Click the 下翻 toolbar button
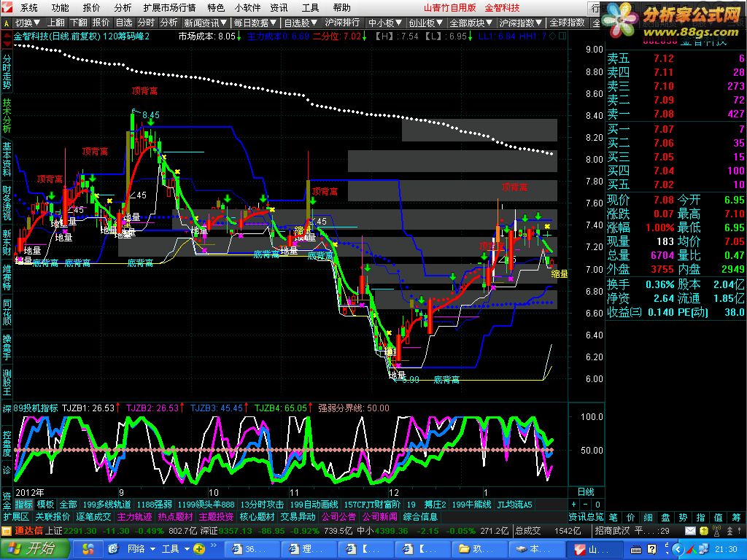The image size is (747, 560). click(79, 23)
